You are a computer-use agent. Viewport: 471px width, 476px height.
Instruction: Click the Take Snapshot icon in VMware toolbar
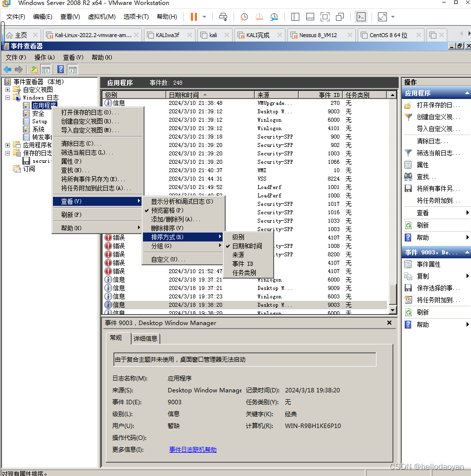tap(243, 16)
